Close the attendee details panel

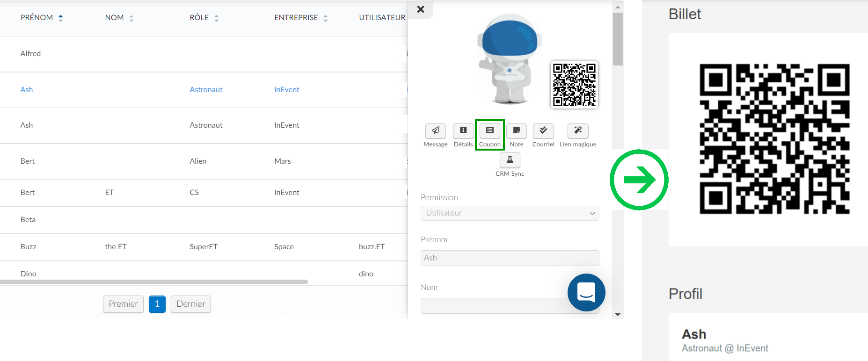click(421, 9)
